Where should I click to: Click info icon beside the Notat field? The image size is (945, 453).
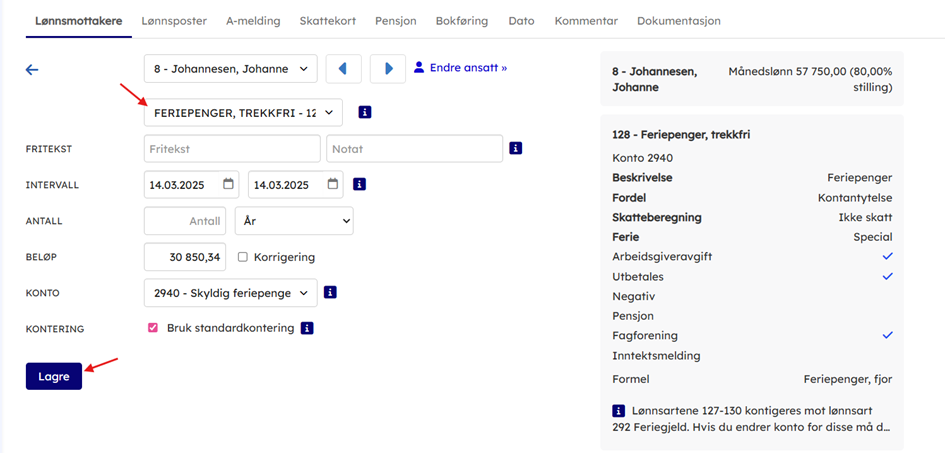click(x=516, y=148)
